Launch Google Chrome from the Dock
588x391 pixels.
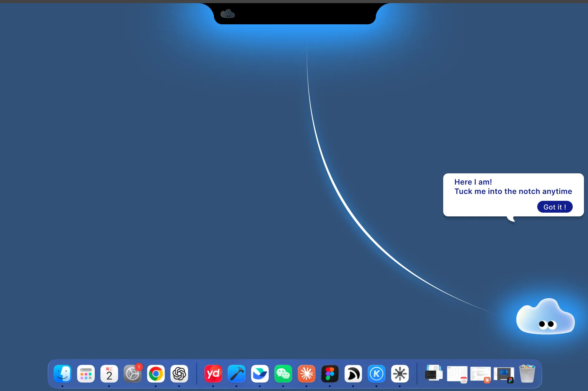pos(156,374)
